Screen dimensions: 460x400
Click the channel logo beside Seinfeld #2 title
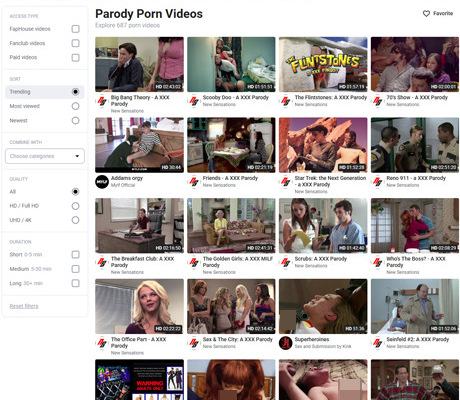tap(378, 343)
